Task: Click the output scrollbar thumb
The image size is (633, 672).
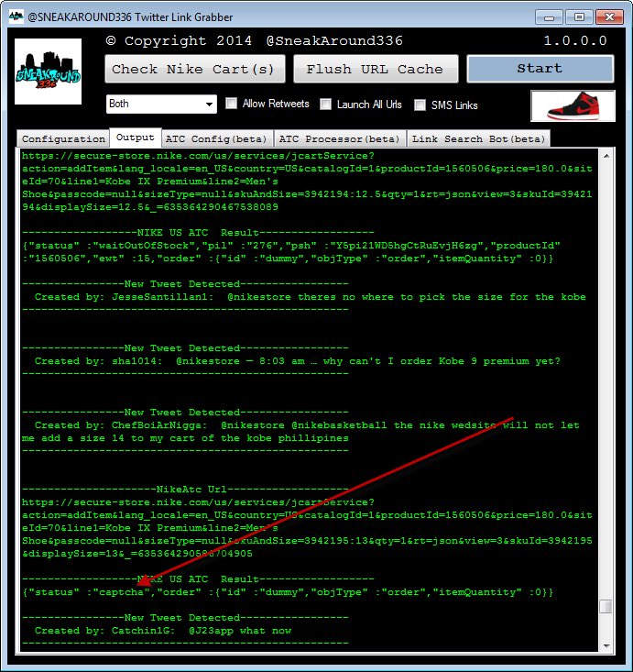Action: click(606, 606)
